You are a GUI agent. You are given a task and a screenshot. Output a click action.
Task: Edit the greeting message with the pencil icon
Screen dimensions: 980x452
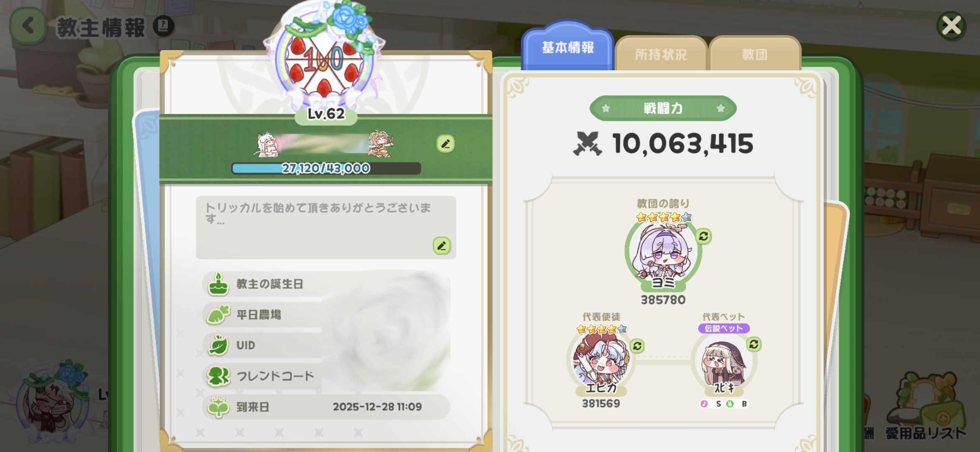[442, 245]
